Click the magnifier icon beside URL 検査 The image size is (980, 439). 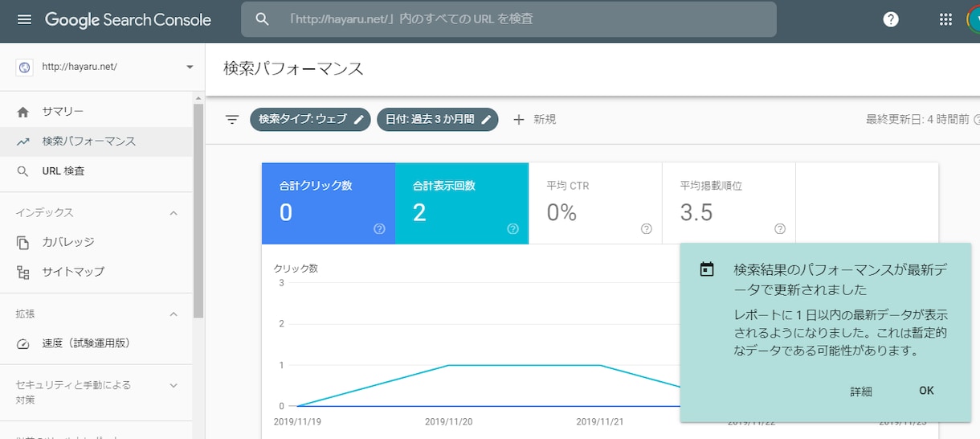pos(23,171)
